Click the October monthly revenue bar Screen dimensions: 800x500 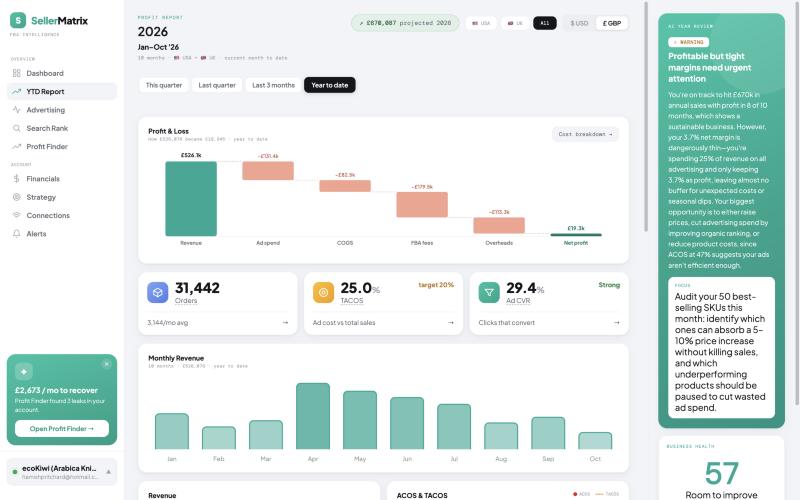click(595, 441)
